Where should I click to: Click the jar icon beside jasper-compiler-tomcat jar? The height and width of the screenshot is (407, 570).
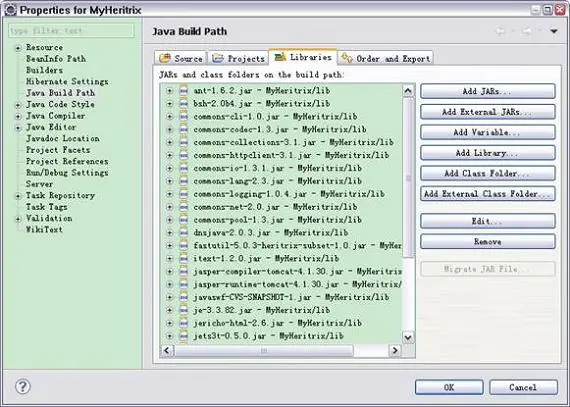(184, 271)
